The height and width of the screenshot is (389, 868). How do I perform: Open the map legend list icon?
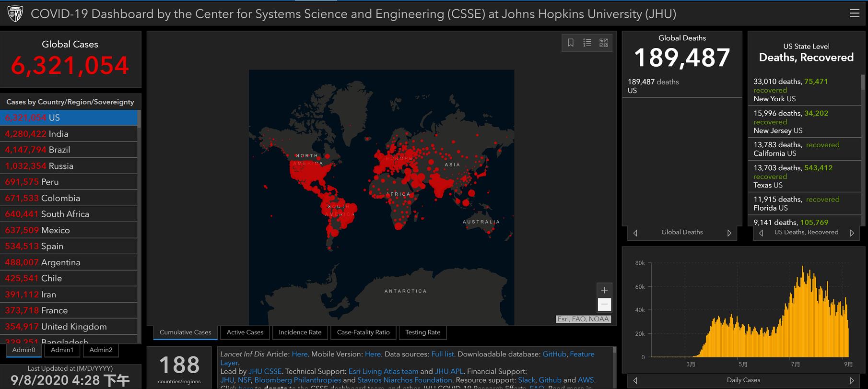point(587,43)
